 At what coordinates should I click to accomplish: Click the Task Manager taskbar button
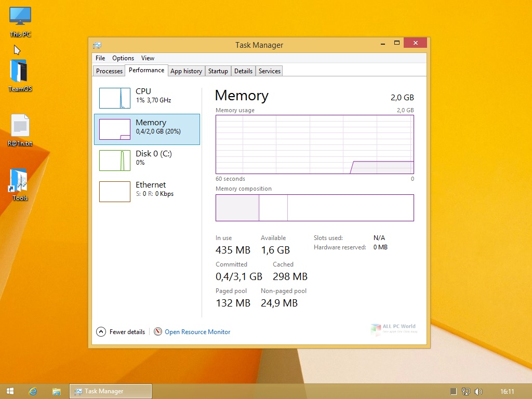coord(111,391)
